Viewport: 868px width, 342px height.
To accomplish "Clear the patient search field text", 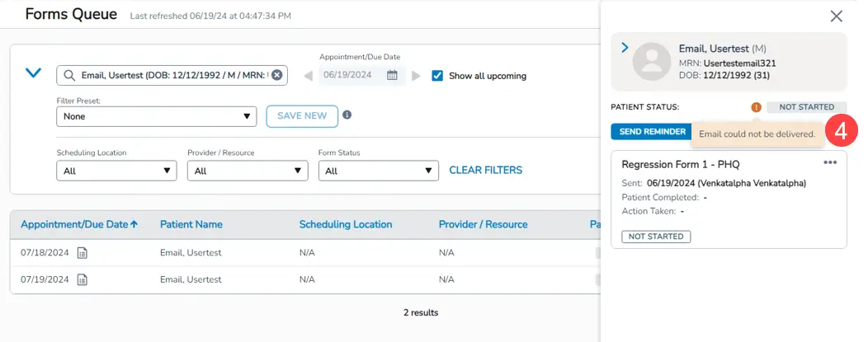I will 277,75.
